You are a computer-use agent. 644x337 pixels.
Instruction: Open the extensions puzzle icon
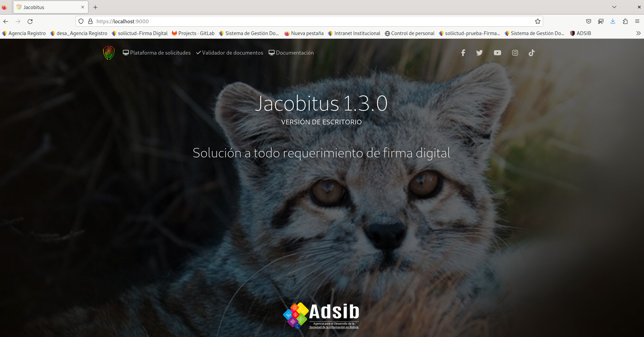tap(625, 22)
